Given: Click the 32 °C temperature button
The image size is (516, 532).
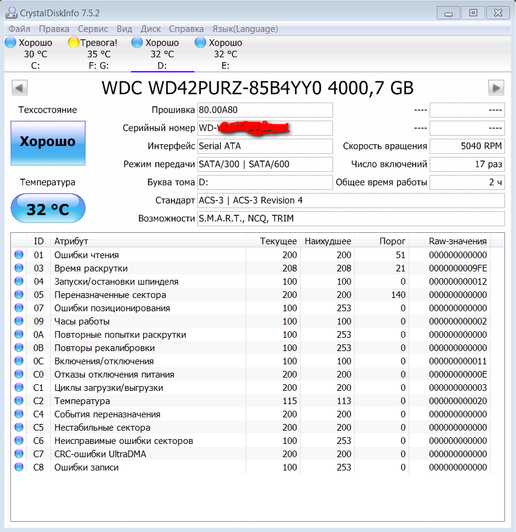Looking at the screenshot, I should click(48, 208).
